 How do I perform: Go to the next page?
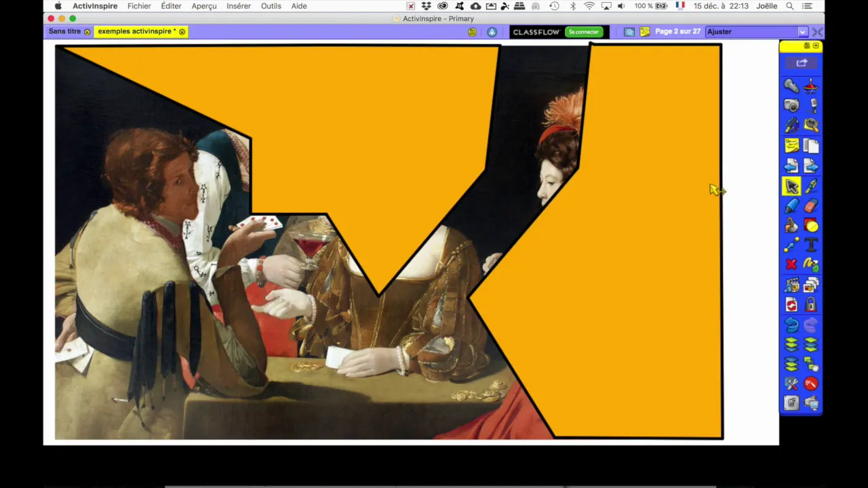point(811,166)
